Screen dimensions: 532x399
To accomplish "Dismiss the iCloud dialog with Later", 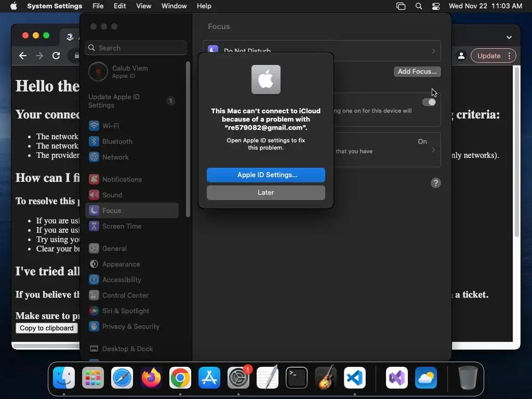I will [265, 192].
